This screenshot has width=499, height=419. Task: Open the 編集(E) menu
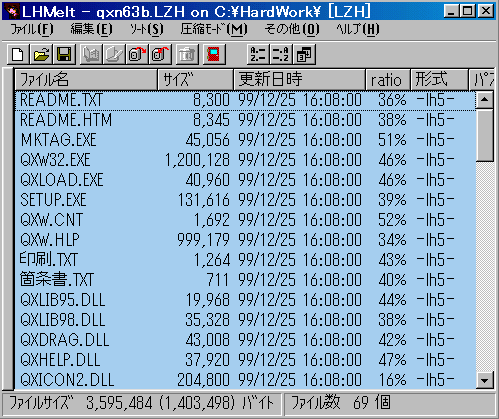pos(91,30)
